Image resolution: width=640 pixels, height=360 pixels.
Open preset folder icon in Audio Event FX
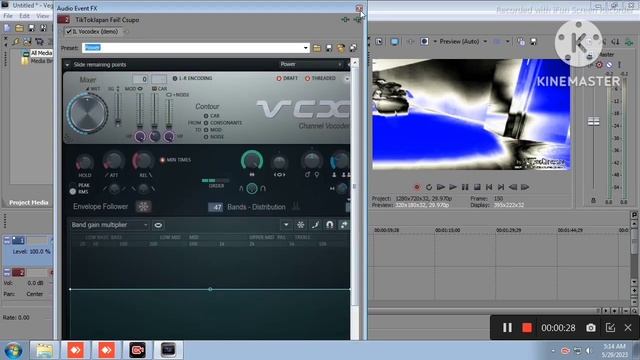click(317, 48)
